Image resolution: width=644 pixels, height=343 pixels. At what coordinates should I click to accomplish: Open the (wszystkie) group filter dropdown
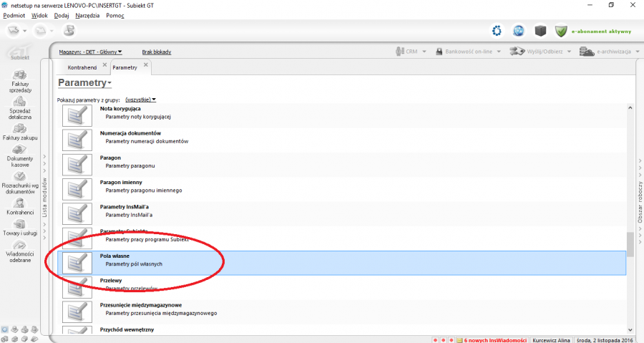click(140, 100)
